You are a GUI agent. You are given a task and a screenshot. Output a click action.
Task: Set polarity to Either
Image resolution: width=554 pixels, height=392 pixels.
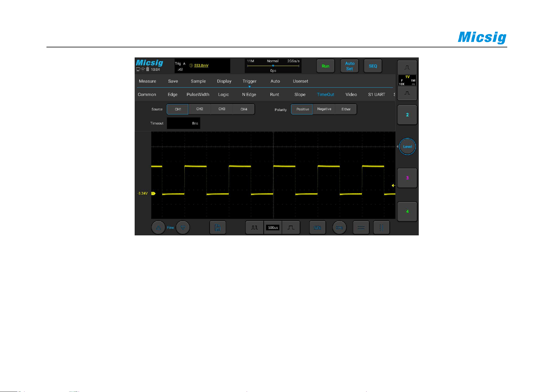point(346,109)
